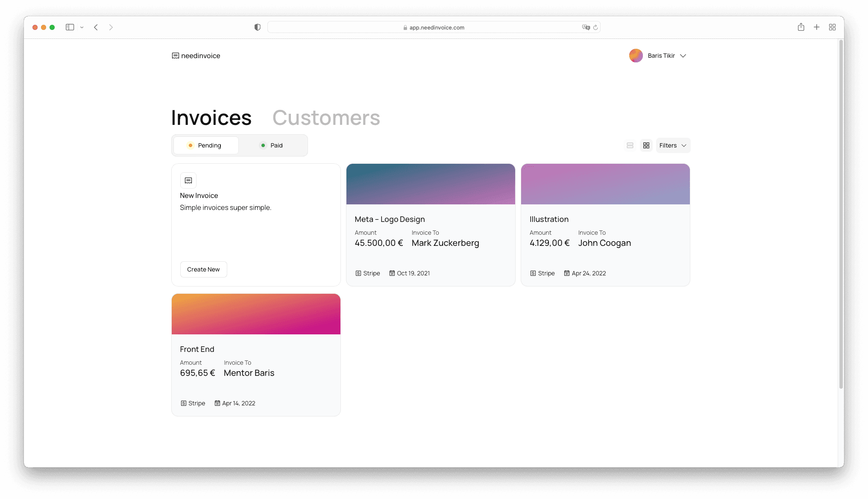
Task: Reload the page using refresh icon
Action: pyautogui.click(x=595, y=27)
